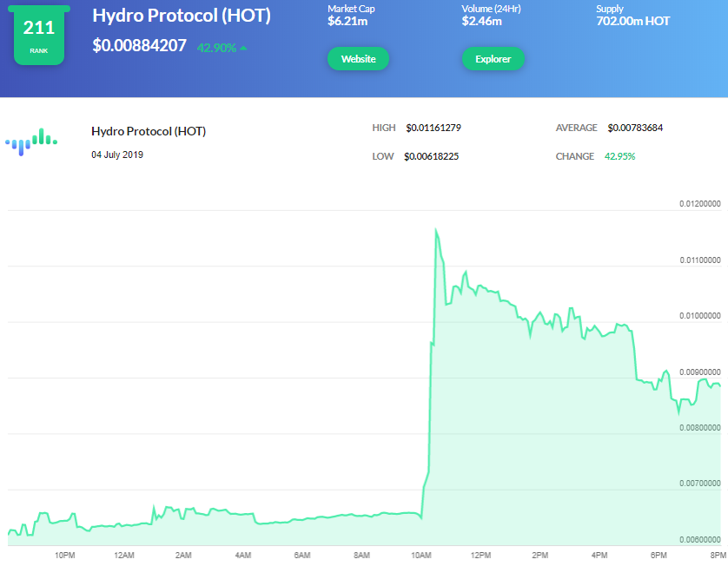Screen dimensions: 728x566
Task: Click the green up-arrow beside 42.90%
Action: tap(243, 48)
